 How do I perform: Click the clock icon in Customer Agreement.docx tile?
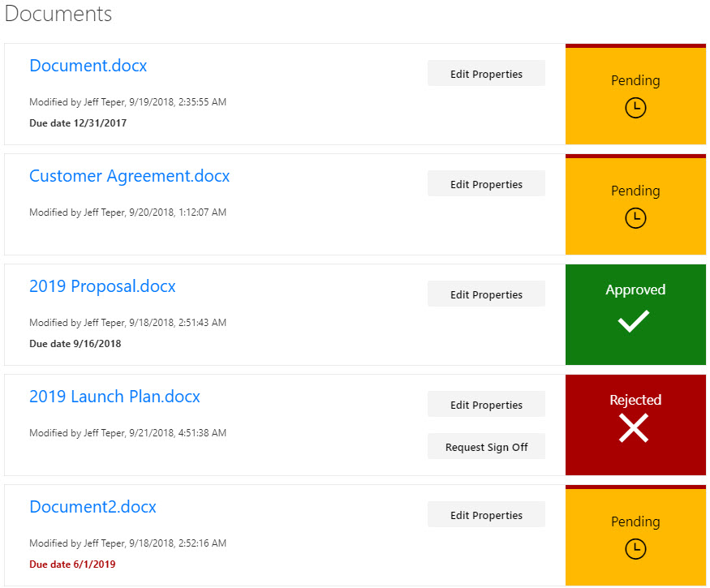pos(635,218)
